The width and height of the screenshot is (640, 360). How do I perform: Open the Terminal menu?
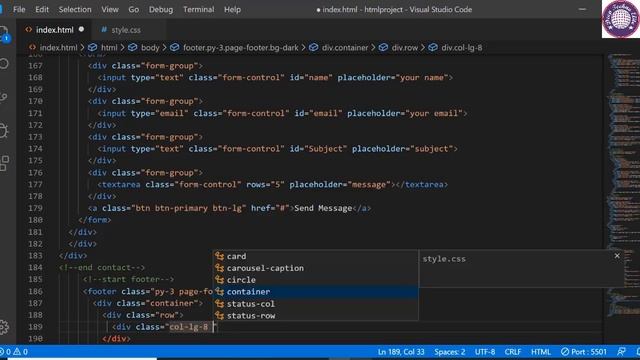point(198,9)
